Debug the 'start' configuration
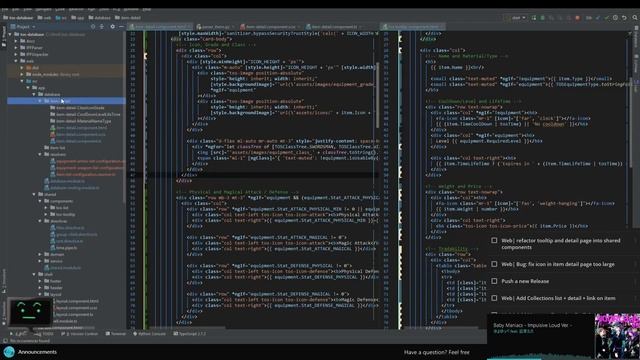 pos(542,18)
